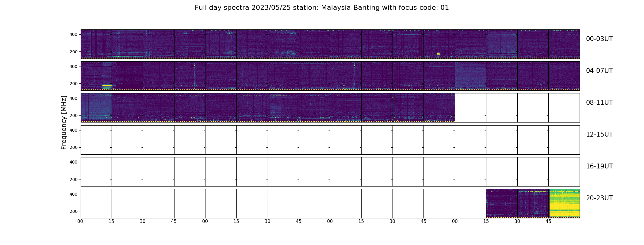
Task: Click the '20-23UT' row label
Action: 599,198
